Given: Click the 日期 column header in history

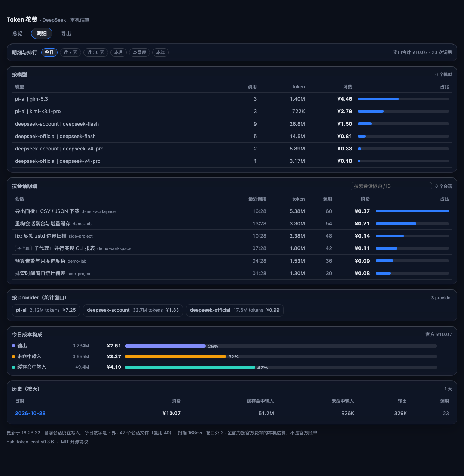Looking at the screenshot, I should [19, 401].
